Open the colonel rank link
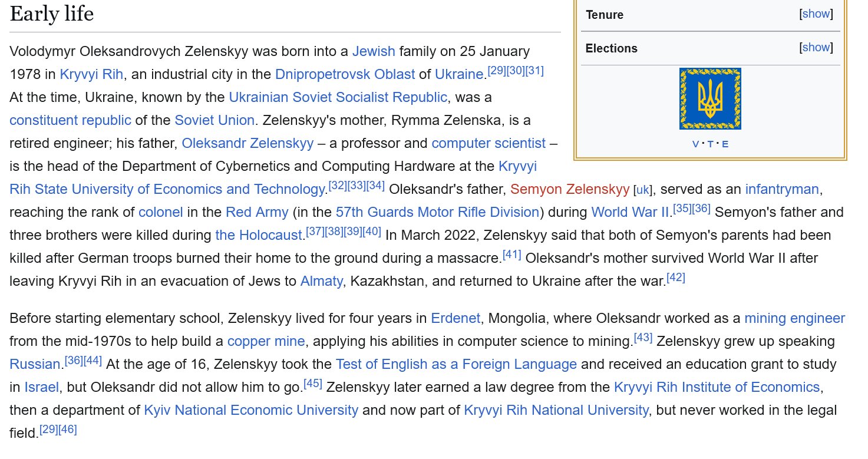868x459 pixels. pos(161,212)
